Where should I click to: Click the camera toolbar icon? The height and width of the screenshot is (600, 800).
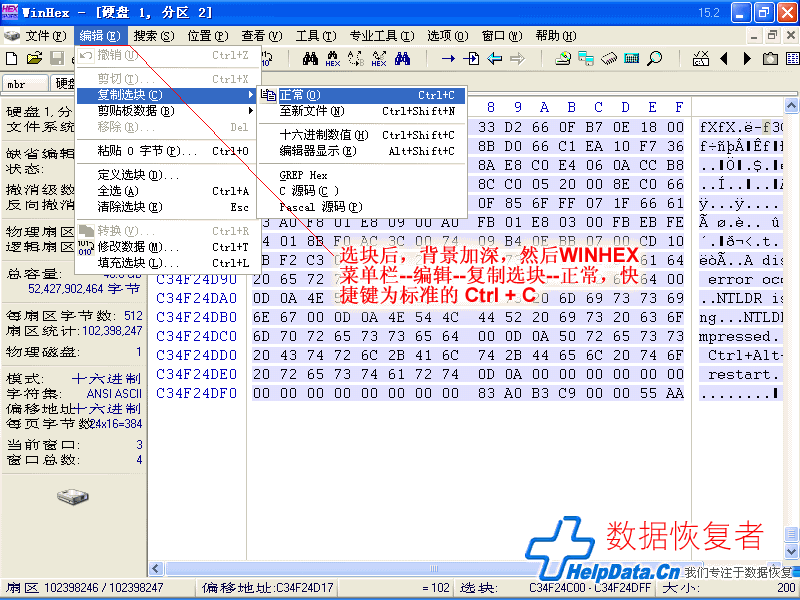click(x=770, y=59)
